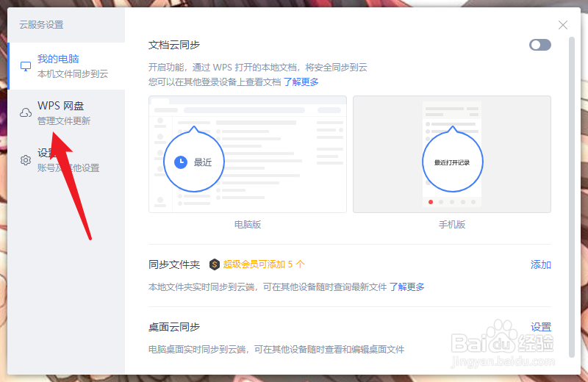Click the 最近打开记录 bubble in phone preview
588x382 pixels.
point(452,161)
